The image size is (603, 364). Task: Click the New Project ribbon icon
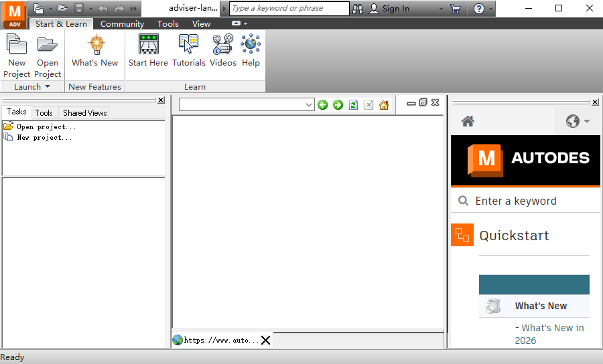17,56
